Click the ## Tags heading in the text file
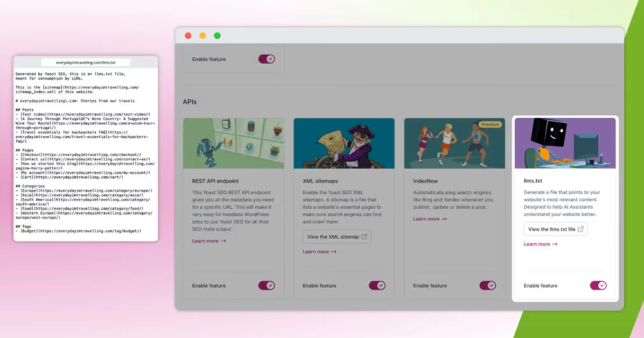644x338 pixels. pyautogui.click(x=24, y=227)
